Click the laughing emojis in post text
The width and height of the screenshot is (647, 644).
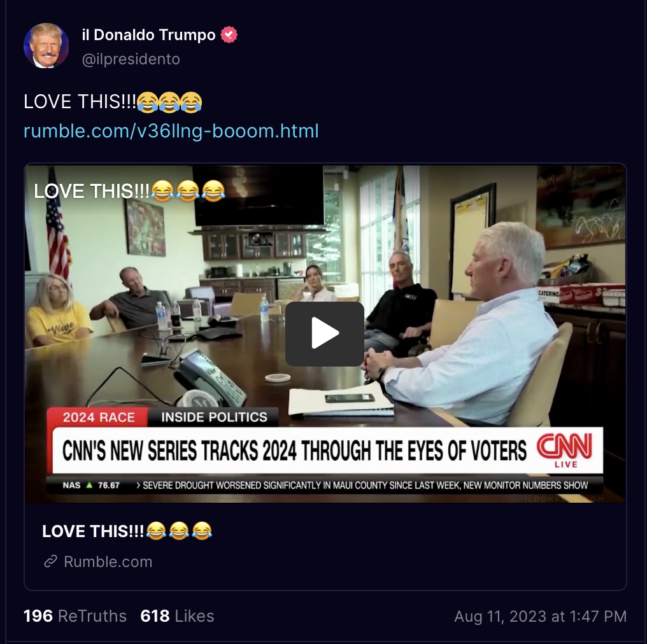(169, 102)
